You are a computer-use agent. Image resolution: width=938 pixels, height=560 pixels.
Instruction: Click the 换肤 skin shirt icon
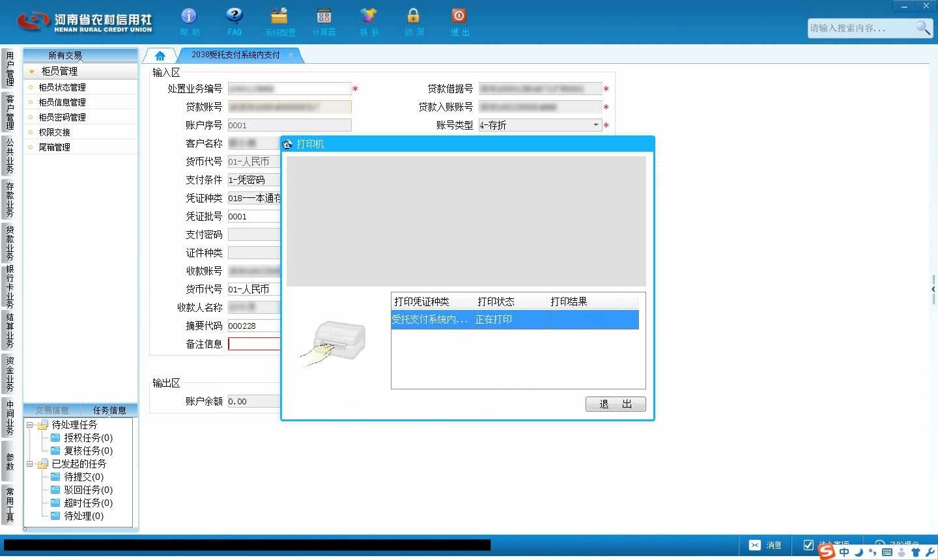click(369, 16)
